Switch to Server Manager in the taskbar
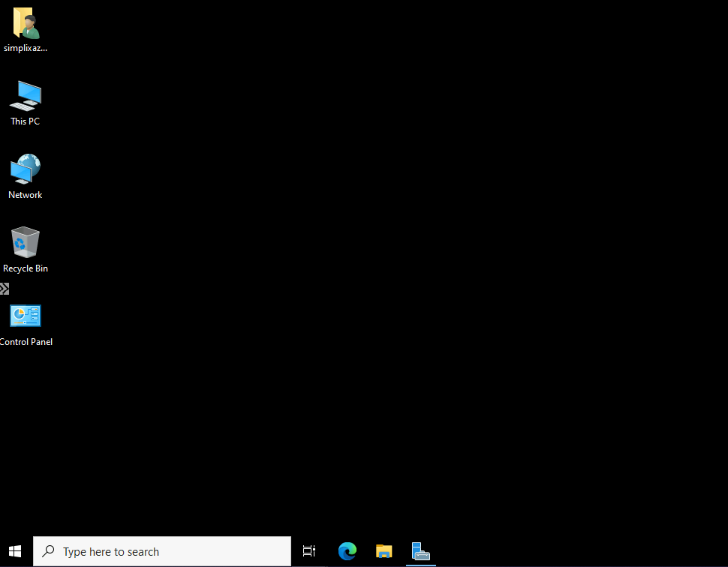728x567 pixels. pyautogui.click(x=420, y=551)
